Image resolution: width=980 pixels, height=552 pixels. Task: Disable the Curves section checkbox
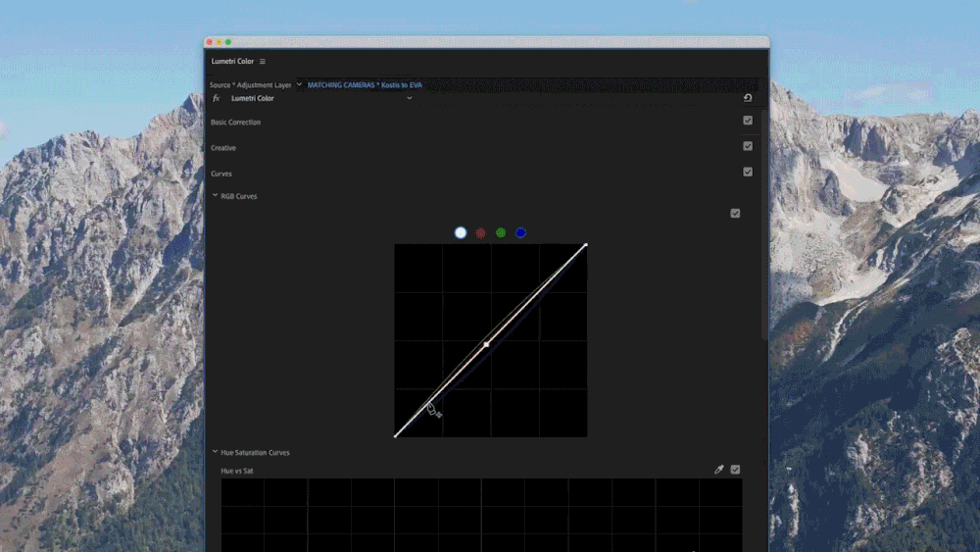click(x=748, y=172)
